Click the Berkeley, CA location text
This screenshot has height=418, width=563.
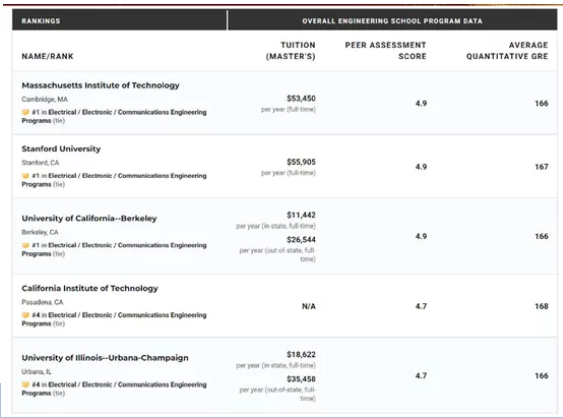40,232
